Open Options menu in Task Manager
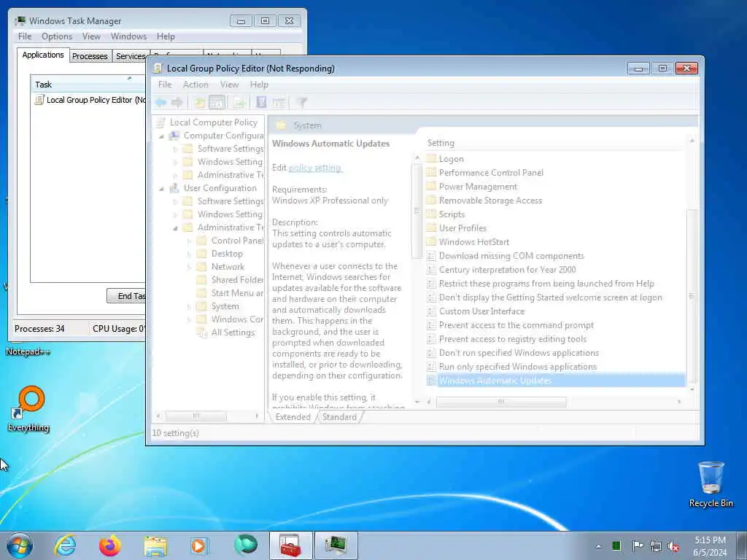747x560 pixels. 57,36
